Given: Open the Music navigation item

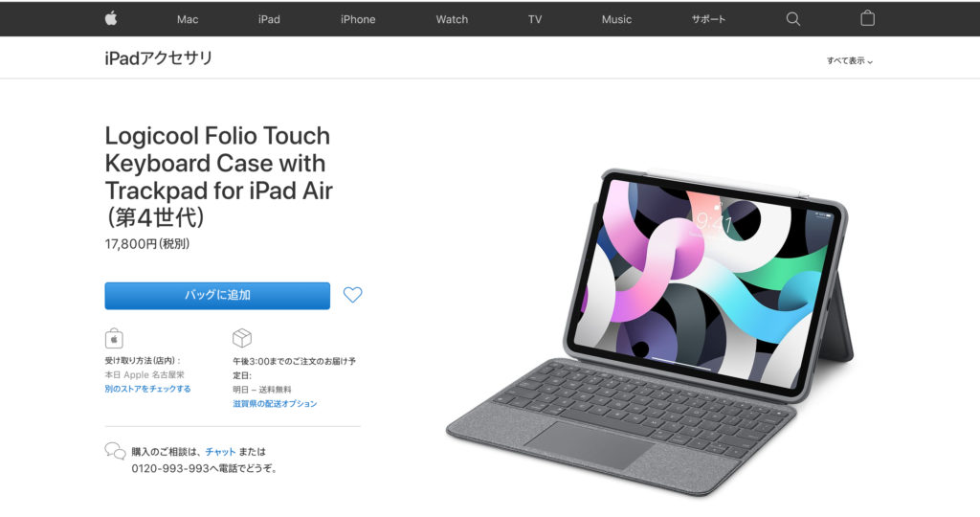Looking at the screenshot, I should 616,19.
